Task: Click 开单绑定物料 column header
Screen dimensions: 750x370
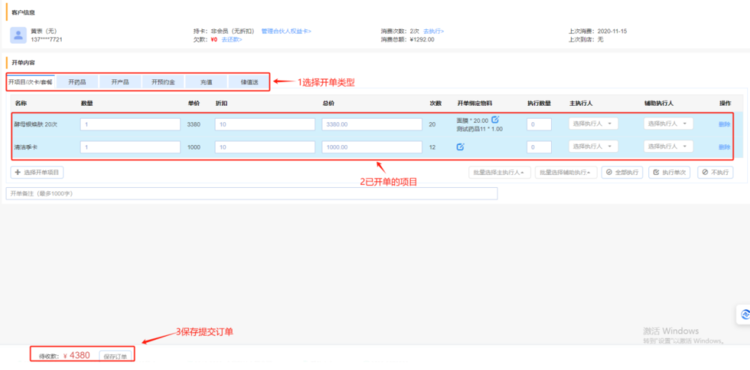Action: click(x=475, y=103)
